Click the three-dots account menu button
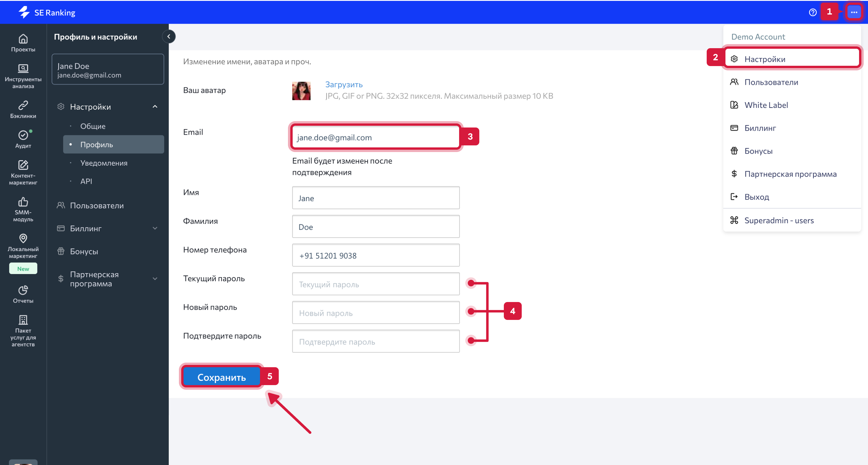 [854, 12]
